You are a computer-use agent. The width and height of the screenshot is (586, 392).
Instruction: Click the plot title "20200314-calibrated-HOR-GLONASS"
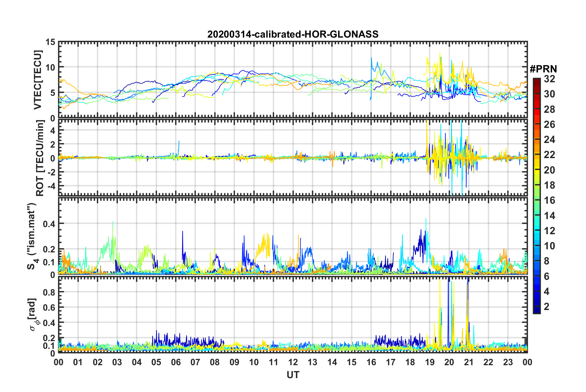293,34
